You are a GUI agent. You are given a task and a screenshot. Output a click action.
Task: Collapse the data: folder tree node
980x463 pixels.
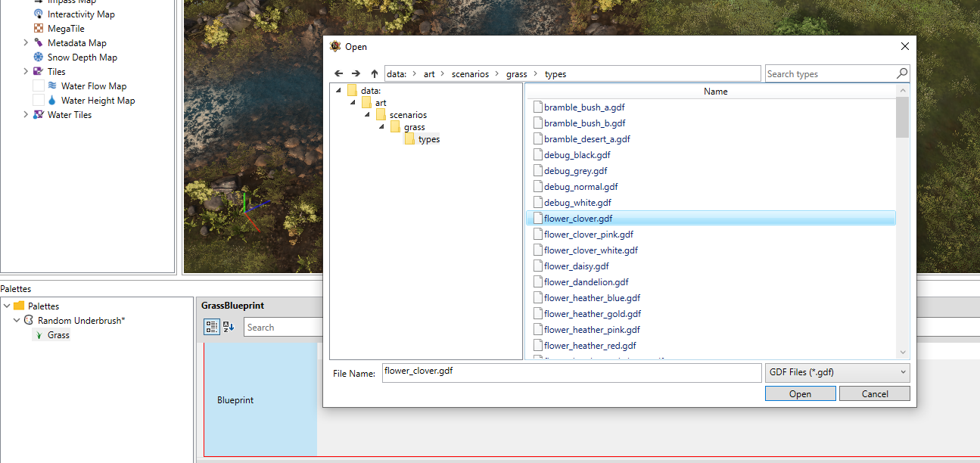coord(339,91)
